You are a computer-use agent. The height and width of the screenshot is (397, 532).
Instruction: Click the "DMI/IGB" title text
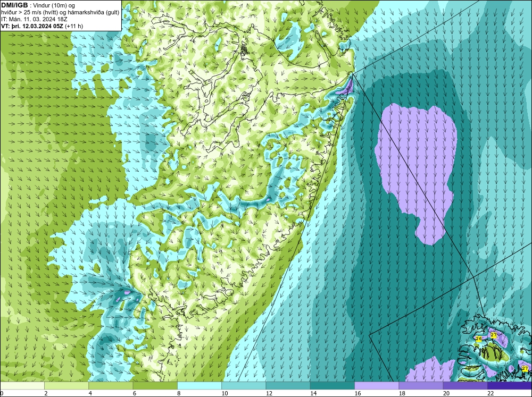coord(14,5)
